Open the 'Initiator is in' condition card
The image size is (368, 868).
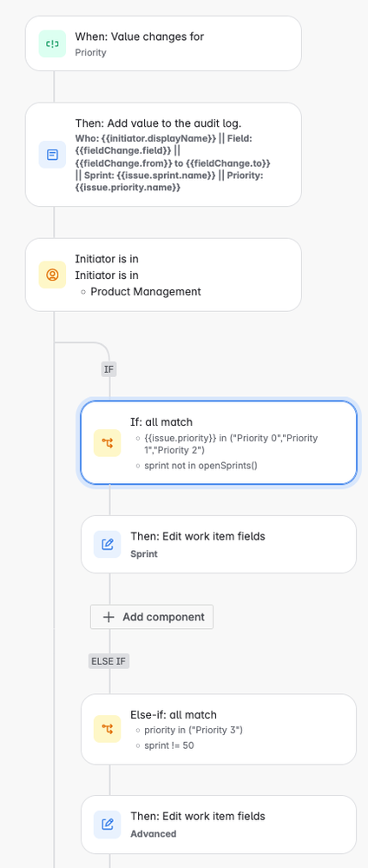[163, 275]
